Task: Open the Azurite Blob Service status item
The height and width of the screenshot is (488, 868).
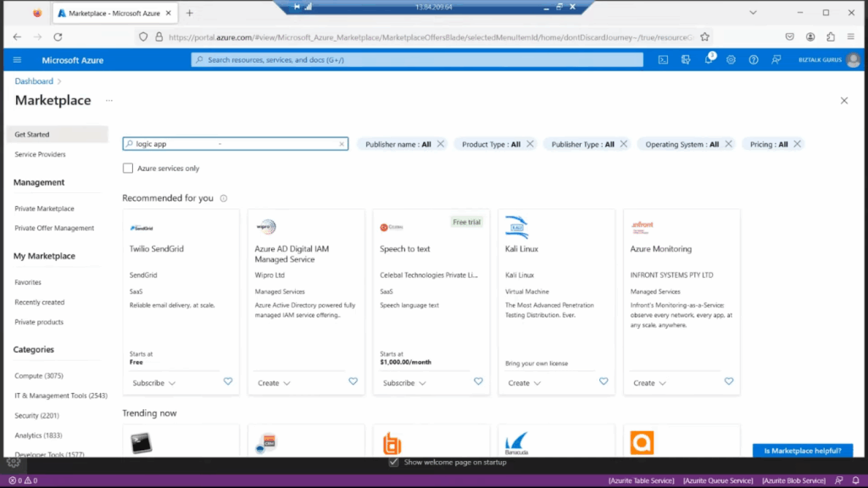Action: click(793, 481)
